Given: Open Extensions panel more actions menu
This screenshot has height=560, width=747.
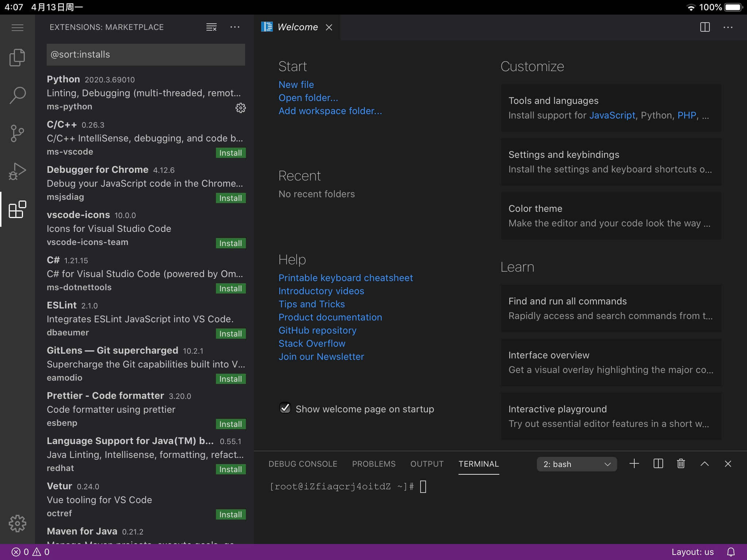Looking at the screenshot, I should click(x=235, y=27).
